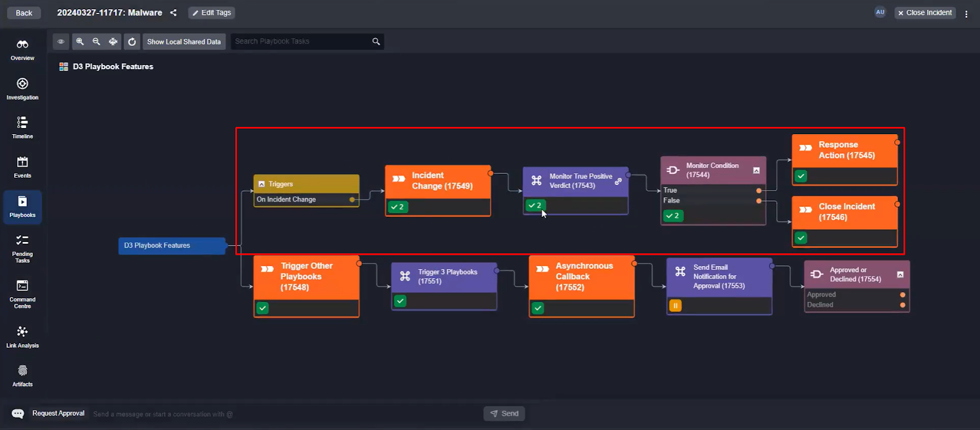Click green check status on Response Action node
The image size is (980, 430).
click(801, 176)
